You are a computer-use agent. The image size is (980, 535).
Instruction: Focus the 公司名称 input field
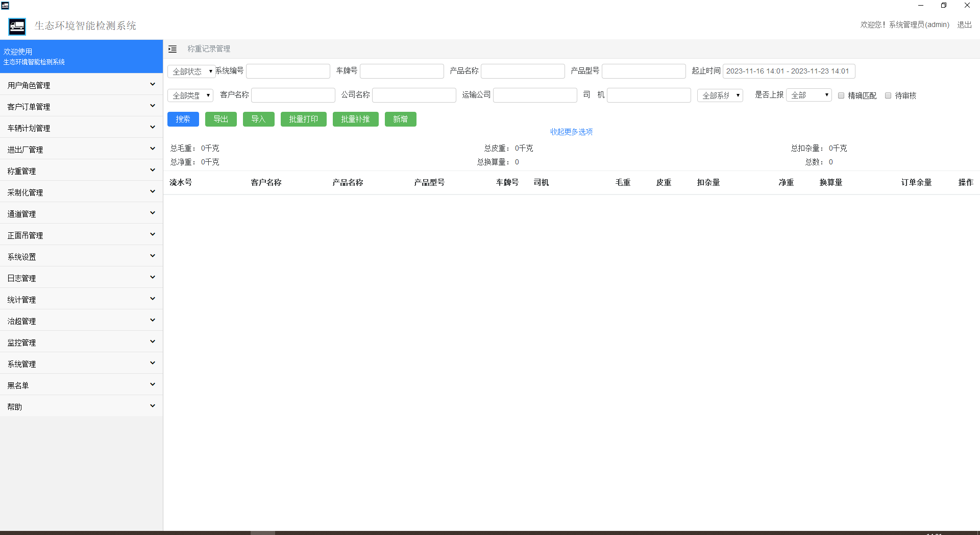point(414,95)
